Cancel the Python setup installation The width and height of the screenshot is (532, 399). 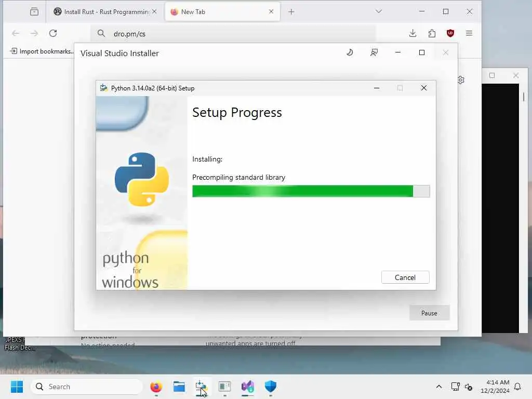405,277
